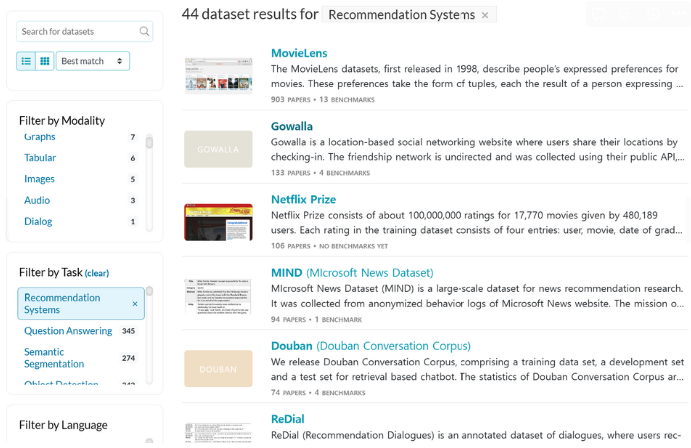Click the Netflix Prize thumbnail

pos(218,222)
